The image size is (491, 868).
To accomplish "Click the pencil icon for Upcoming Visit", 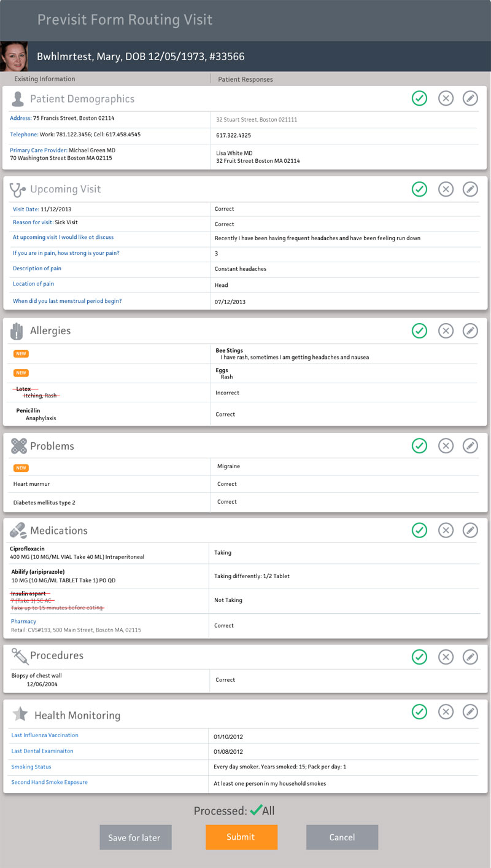I will (470, 189).
